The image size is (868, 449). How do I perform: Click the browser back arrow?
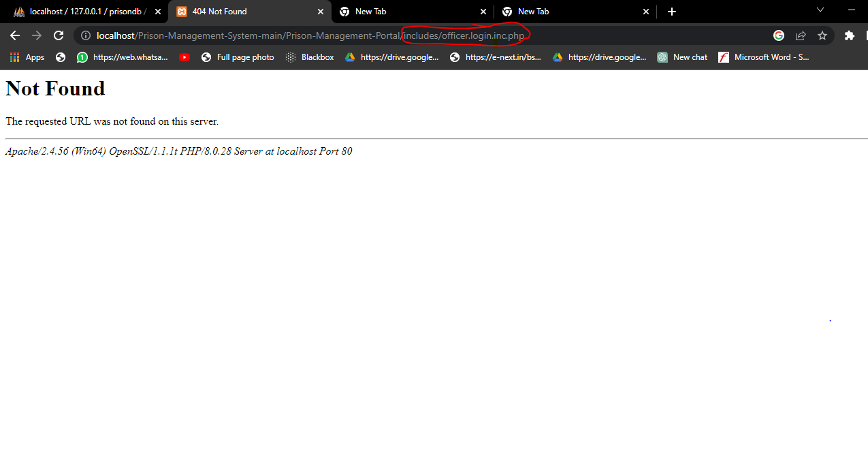[14, 35]
